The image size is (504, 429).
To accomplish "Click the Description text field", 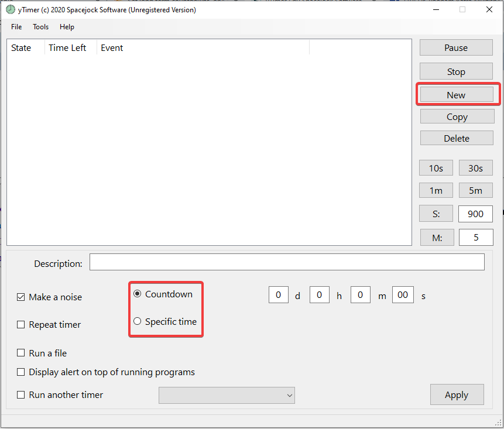I will click(x=287, y=262).
